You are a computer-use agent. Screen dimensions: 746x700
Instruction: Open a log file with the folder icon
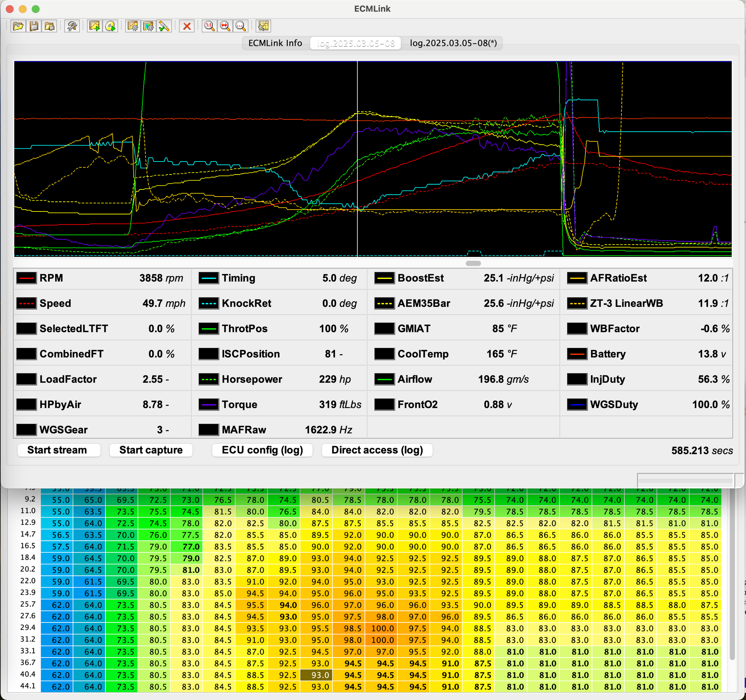pos(18,26)
